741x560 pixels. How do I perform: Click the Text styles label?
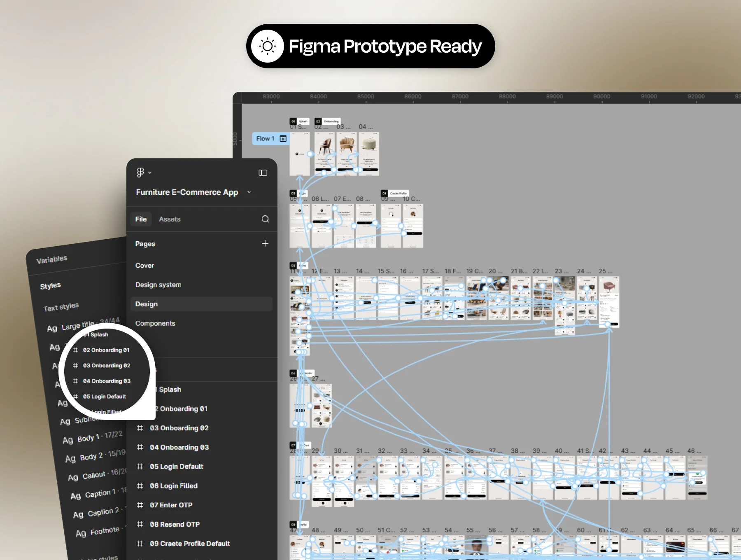(x=61, y=307)
